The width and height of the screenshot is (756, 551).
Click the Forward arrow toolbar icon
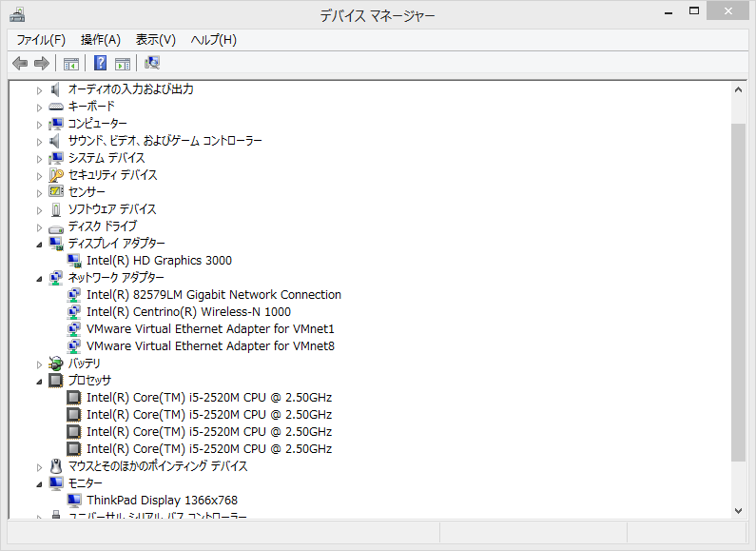(x=42, y=63)
